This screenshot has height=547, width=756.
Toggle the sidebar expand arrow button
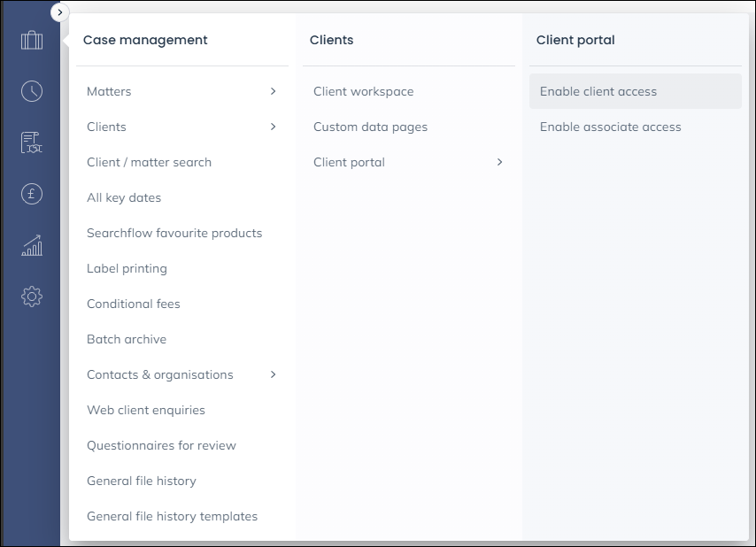pos(60,12)
